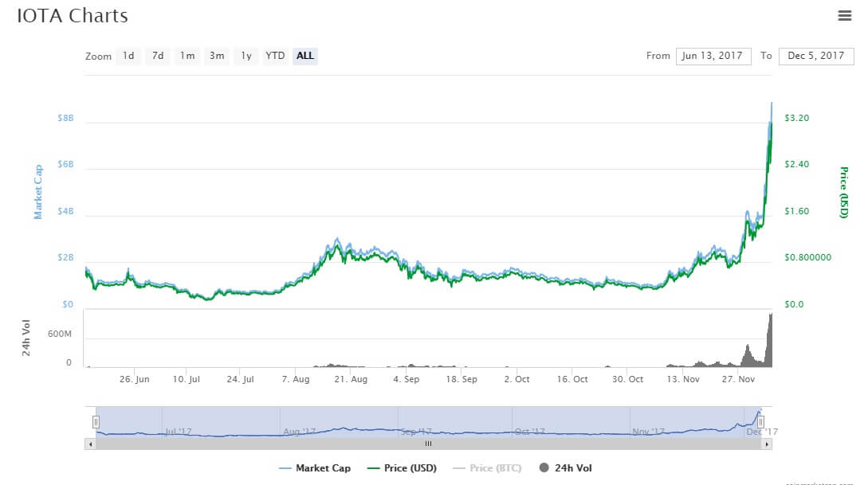Click the '$2.40' price label

796,164
